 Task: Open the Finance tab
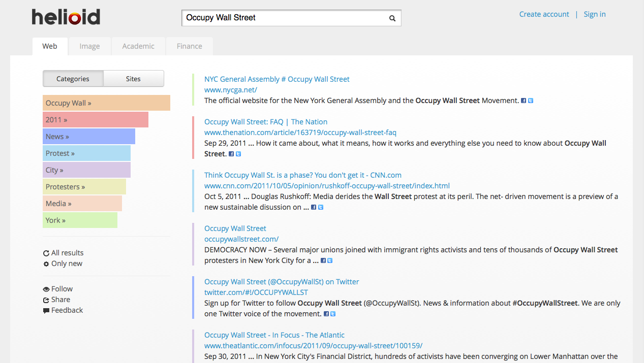click(190, 46)
